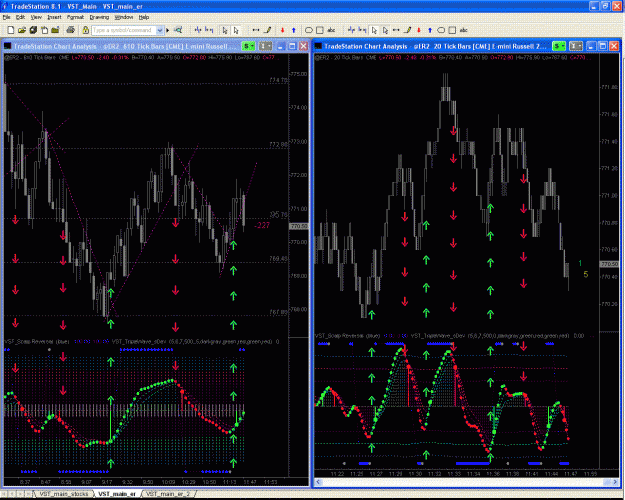625x500 pixels.
Task: Click the red down arrow tool in the toolbar group beside the symbol box
Action: pos(283,30)
